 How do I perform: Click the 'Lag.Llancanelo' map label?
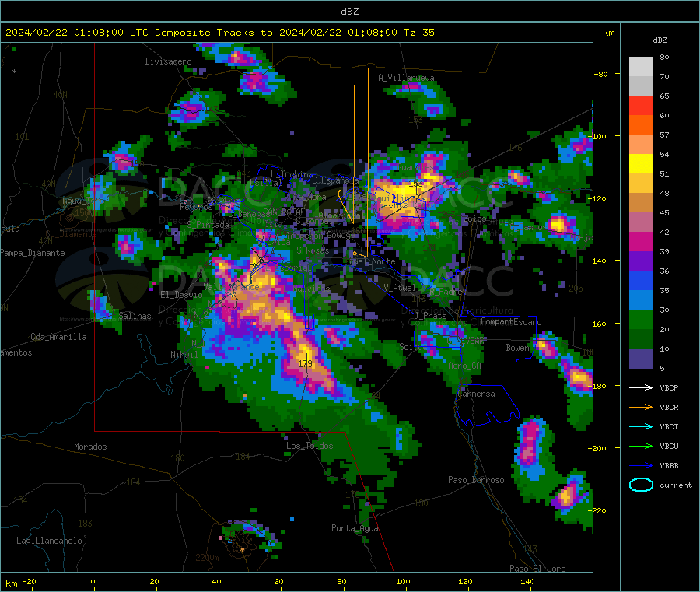tap(50, 541)
